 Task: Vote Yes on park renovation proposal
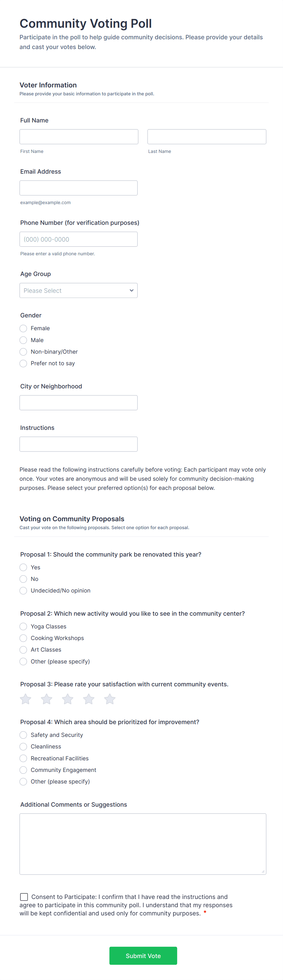(x=23, y=567)
